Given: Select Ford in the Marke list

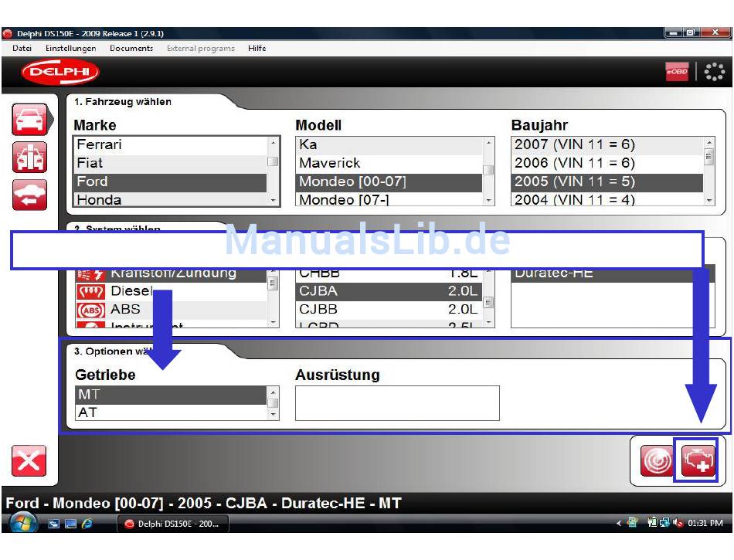Looking at the screenshot, I should pyautogui.click(x=171, y=182).
